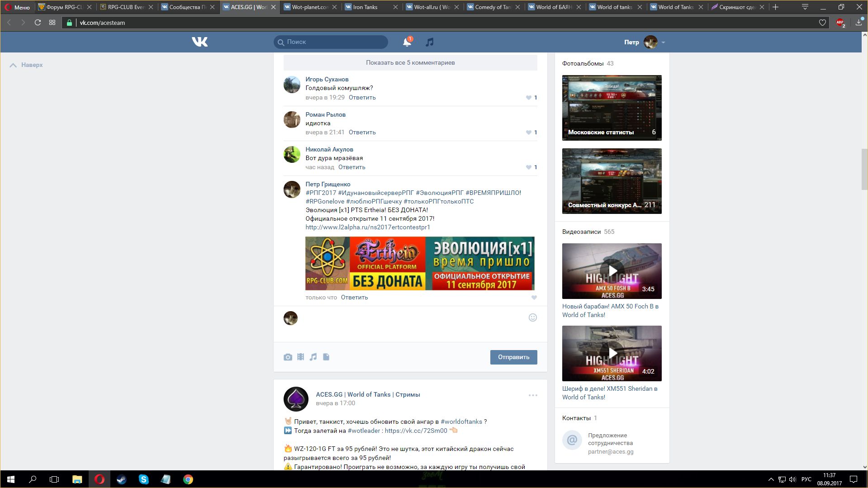The width and height of the screenshot is (868, 488).
Task: Play the XM551 Sheridan highlight video
Action: (612, 354)
